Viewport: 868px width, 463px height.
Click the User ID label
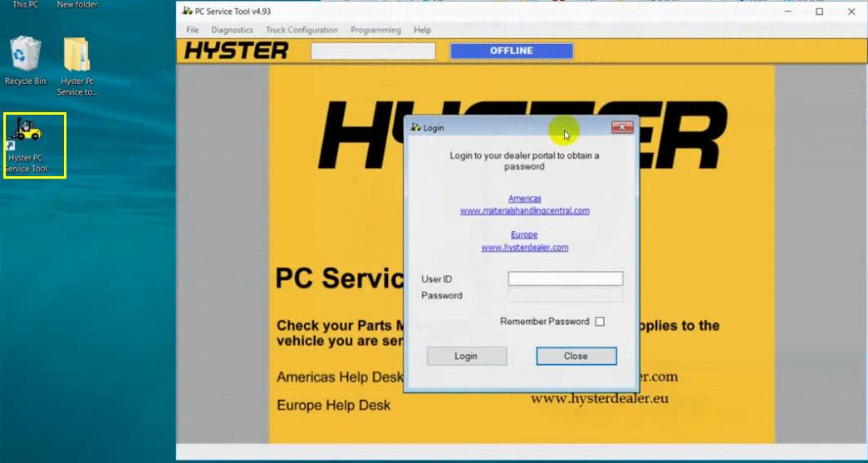point(436,279)
